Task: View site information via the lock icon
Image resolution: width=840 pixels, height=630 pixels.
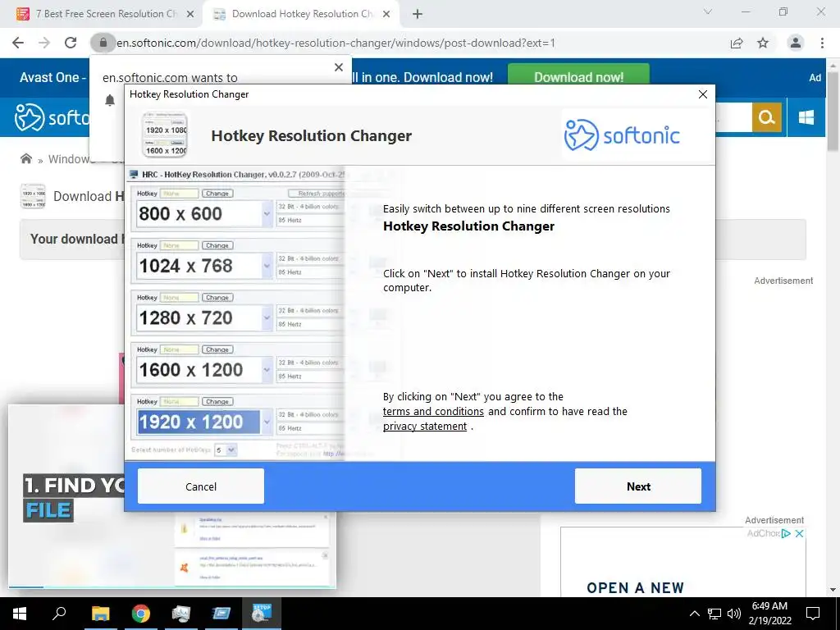Action: [x=103, y=43]
